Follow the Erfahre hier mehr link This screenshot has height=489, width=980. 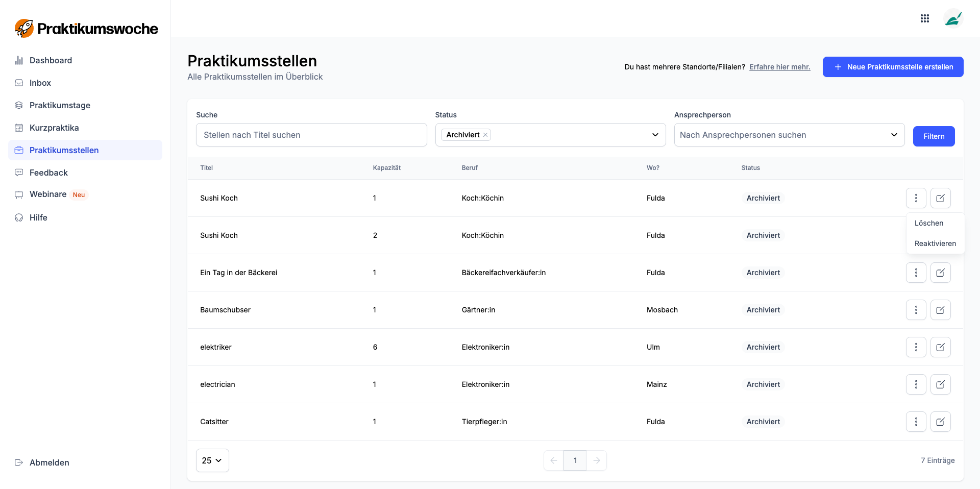779,67
